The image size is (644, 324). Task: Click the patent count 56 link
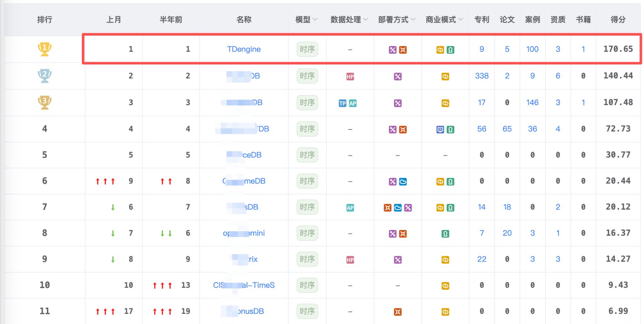click(482, 129)
